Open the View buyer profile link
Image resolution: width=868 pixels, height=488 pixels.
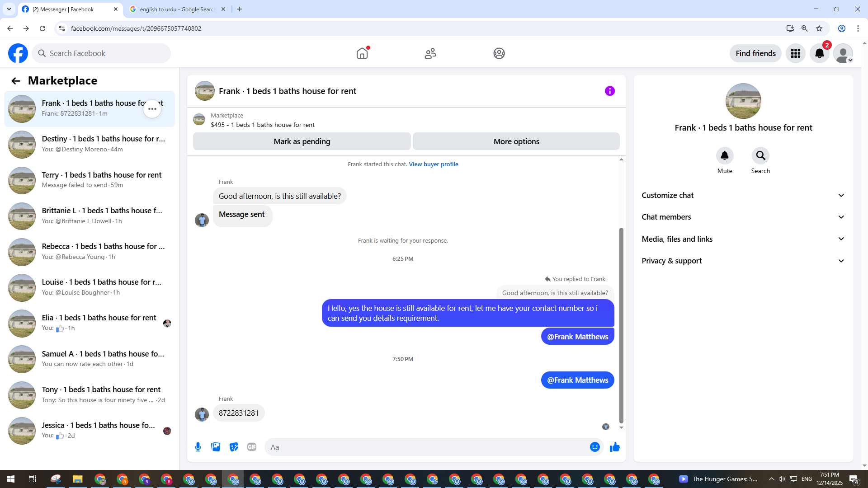[433, 164]
